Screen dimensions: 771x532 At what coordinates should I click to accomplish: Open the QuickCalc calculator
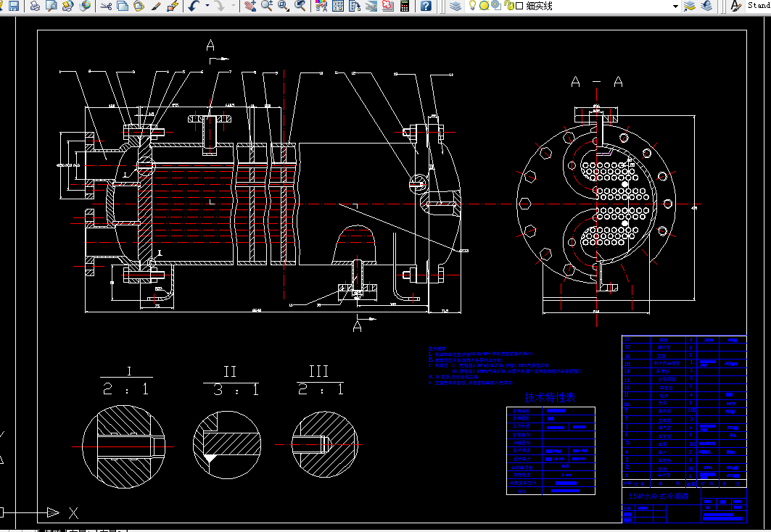[x=405, y=6]
